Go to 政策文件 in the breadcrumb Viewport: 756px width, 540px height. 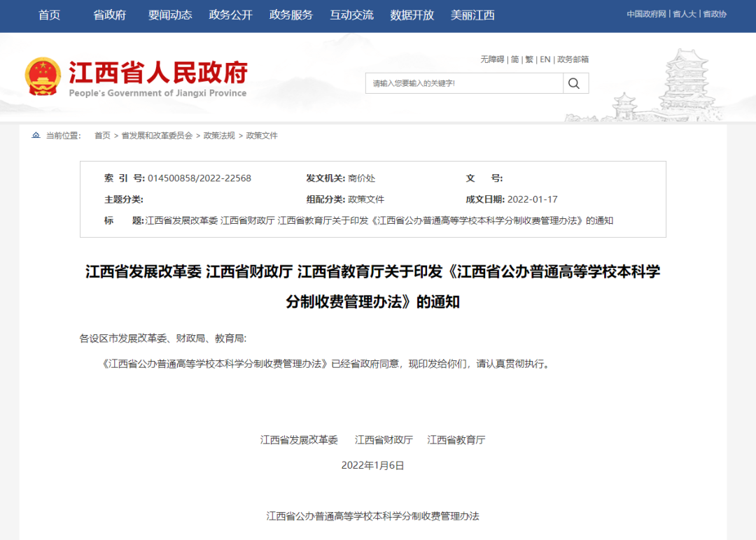pyautogui.click(x=262, y=135)
